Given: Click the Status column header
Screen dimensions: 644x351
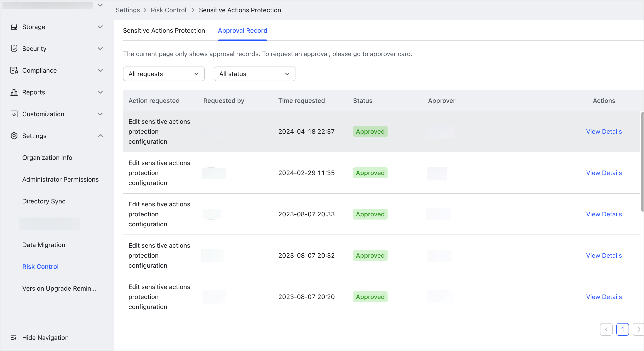Looking at the screenshot, I should (x=362, y=101).
